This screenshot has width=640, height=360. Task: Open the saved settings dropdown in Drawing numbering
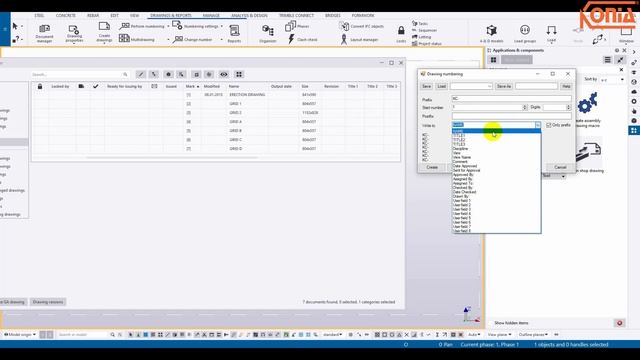[x=471, y=86]
